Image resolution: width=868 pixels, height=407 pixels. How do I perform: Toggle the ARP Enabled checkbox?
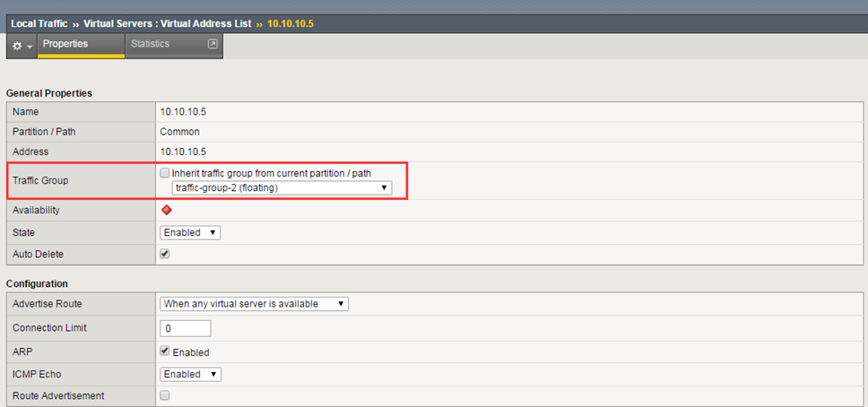point(165,352)
